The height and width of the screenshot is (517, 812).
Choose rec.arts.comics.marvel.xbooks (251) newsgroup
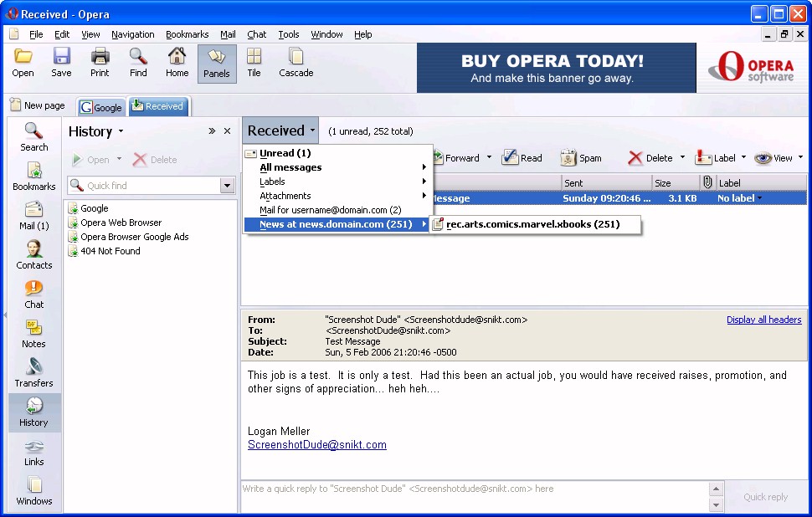click(x=536, y=224)
